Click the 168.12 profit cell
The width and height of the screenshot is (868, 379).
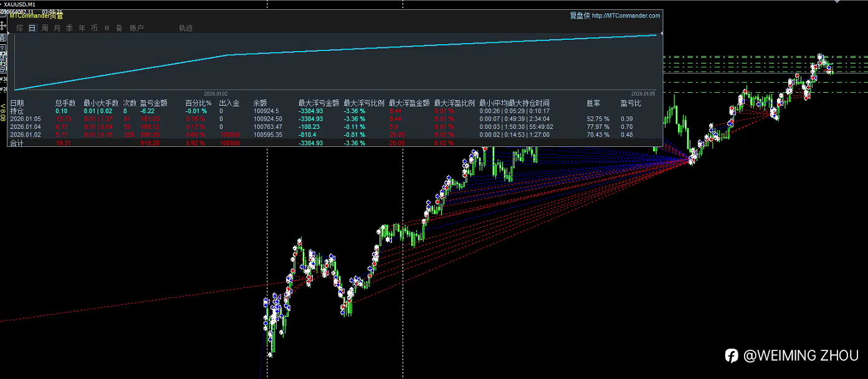point(150,127)
